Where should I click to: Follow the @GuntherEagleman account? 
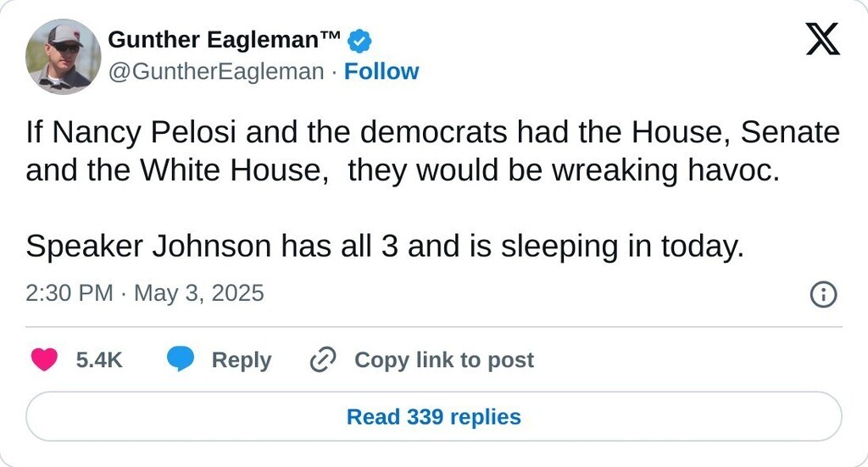click(x=381, y=72)
